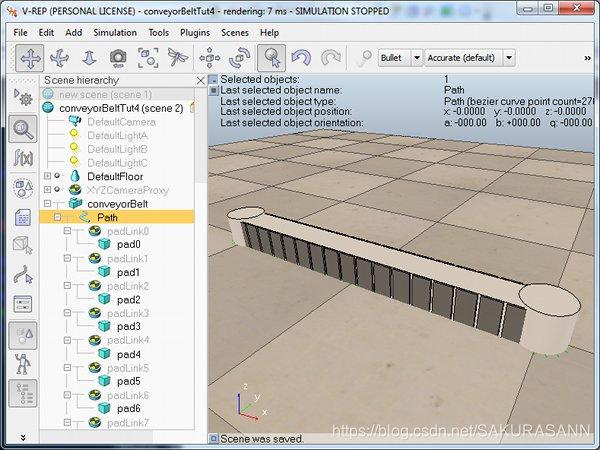
Task: Open the Plugins menu
Action: point(195,33)
